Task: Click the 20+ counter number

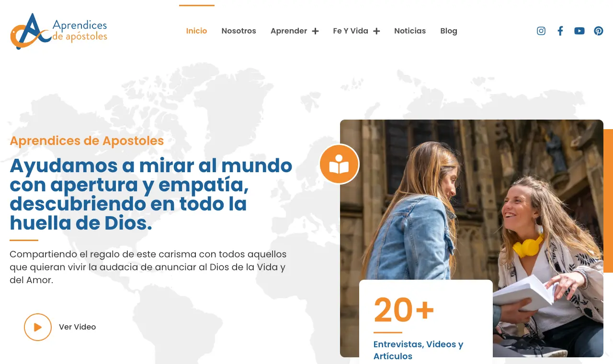Action: 404,310
